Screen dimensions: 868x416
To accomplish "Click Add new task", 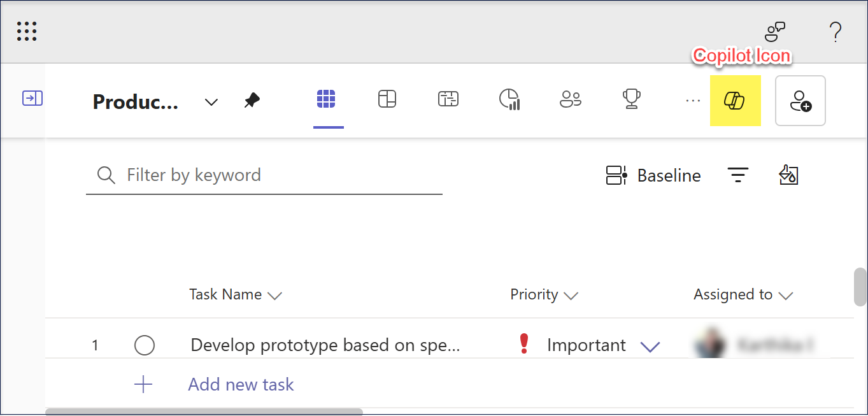I will point(241,384).
